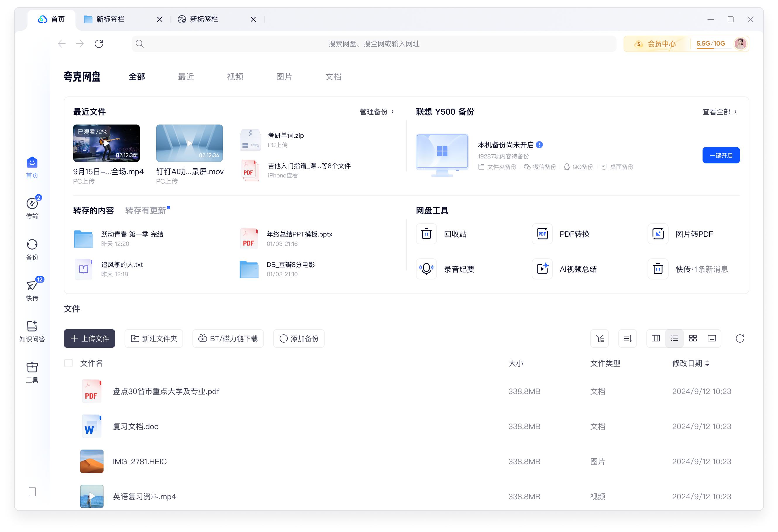The image size is (778, 532).
Task: Click the 上传文件 button
Action: point(89,338)
